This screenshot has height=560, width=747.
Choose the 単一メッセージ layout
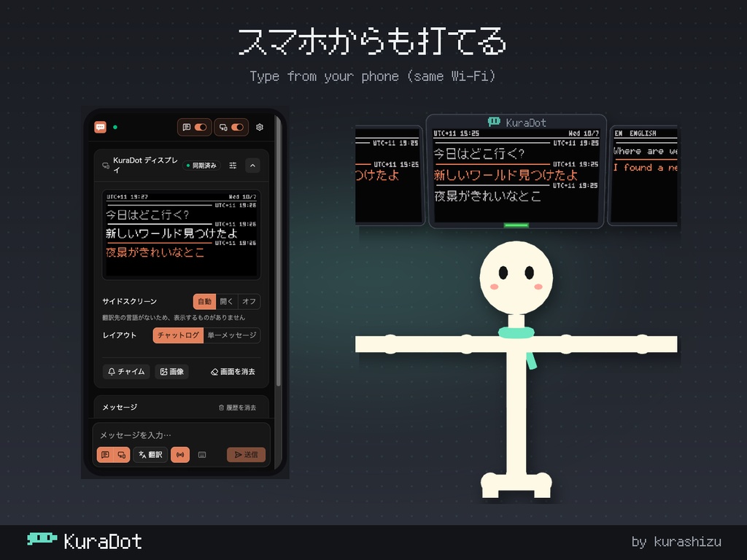click(x=232, y=335)
